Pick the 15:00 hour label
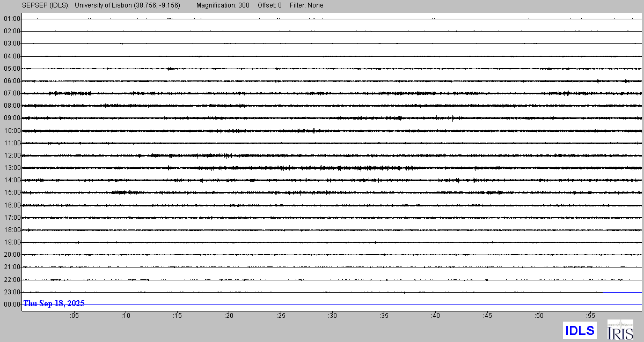The height and width of the screenshot is (342, 644). (12, 192)
